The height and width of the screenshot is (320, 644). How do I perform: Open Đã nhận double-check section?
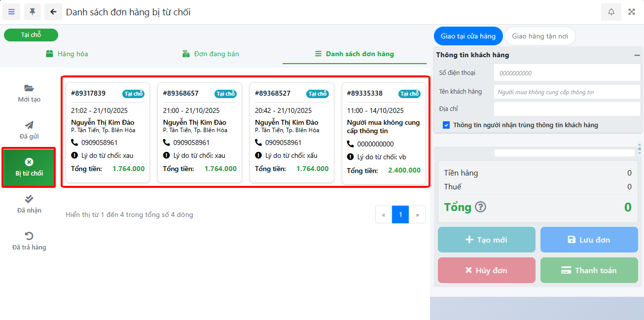[29, 204]
